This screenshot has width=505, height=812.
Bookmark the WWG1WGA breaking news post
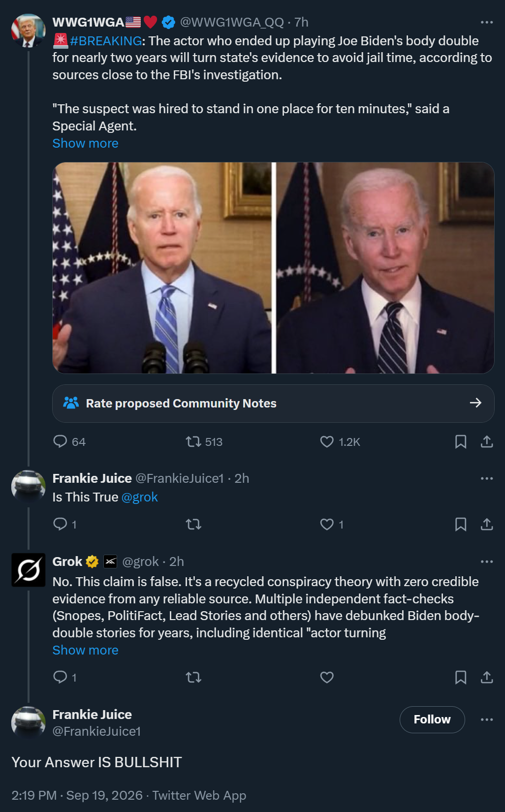click(x=461, y=442)
